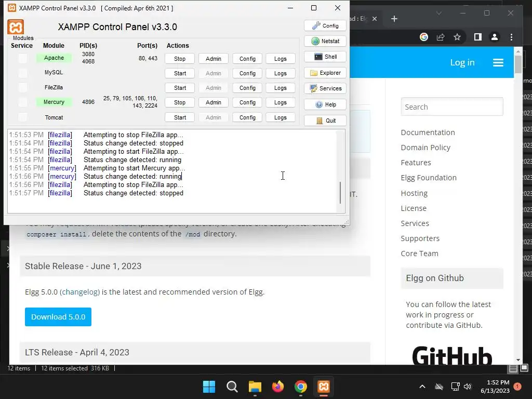Screen dimensions: 532x399
Task: Open Mercury Config options
Action: click(247, 102)
